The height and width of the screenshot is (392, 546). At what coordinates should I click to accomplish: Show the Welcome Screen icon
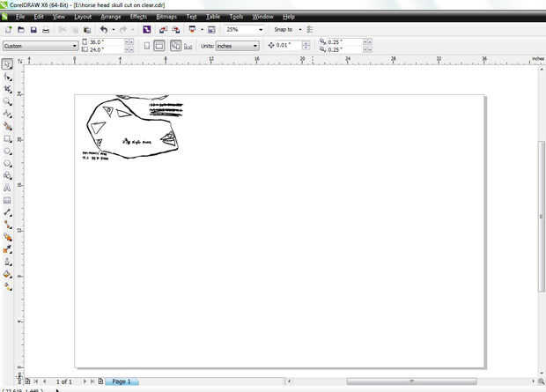[x=211, y=30]
